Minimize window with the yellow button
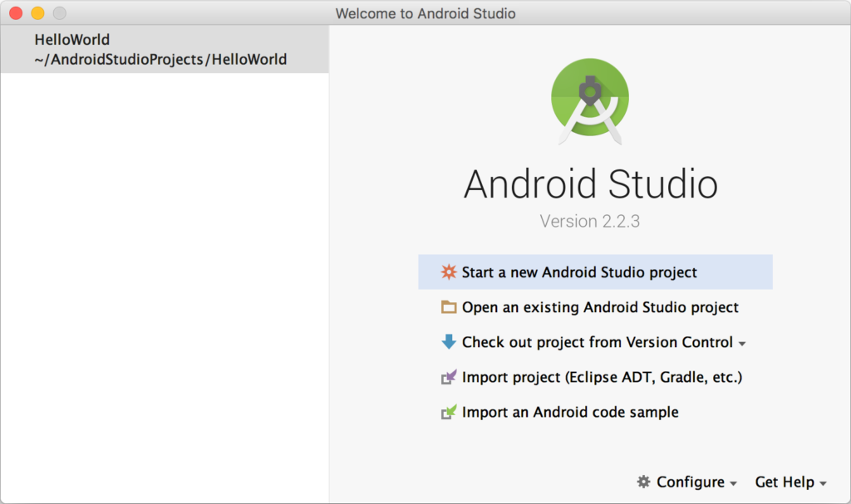851x504 pixels. point(37,13)
